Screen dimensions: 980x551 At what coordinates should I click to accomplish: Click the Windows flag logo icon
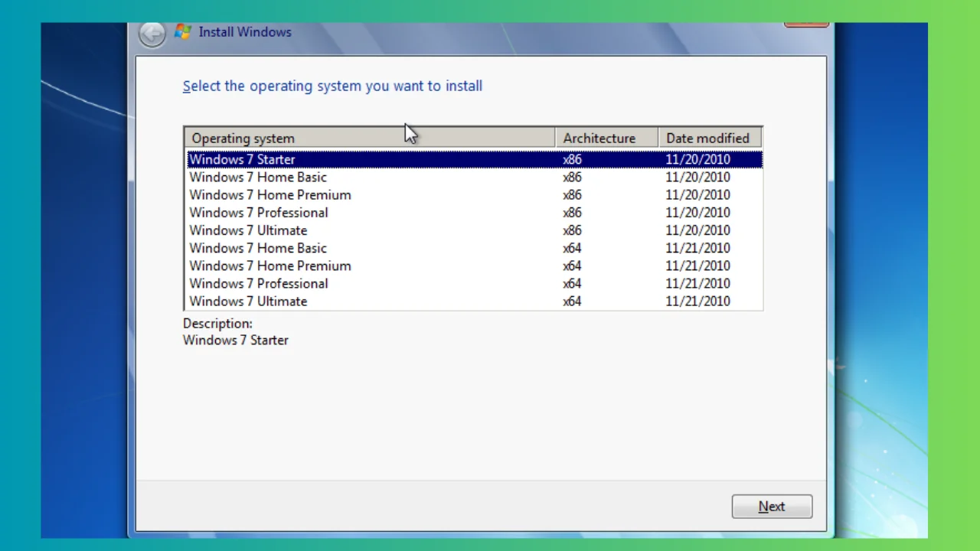tap(182, 32)
